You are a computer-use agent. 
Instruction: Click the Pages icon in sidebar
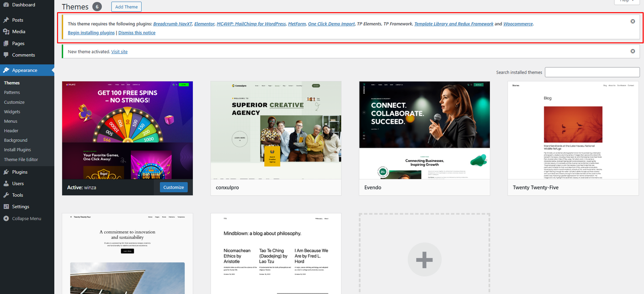[x=6, y=43]
